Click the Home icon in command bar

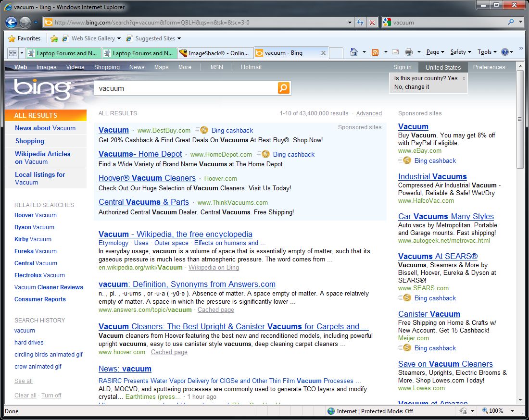pyautogui.click(x=354, y=52)
